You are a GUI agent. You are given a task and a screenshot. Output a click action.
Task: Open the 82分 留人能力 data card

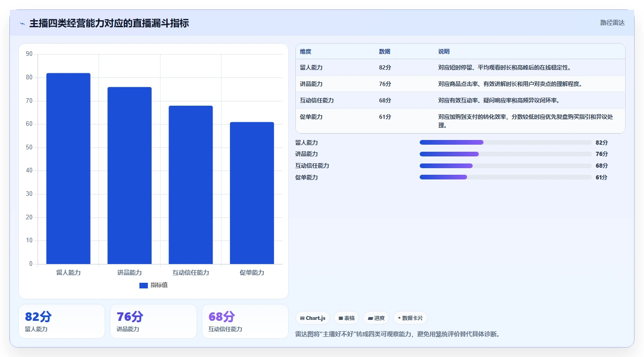click(x=61, y=321)
